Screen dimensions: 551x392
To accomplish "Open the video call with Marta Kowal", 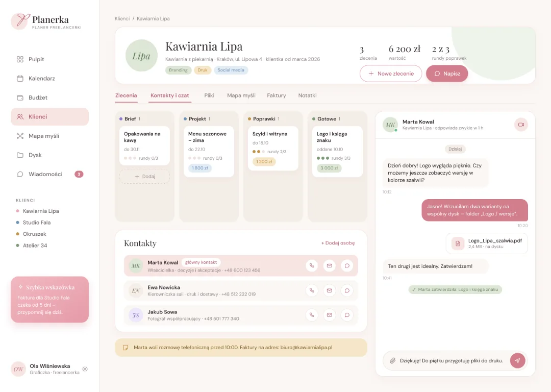I will coord(521,125).
